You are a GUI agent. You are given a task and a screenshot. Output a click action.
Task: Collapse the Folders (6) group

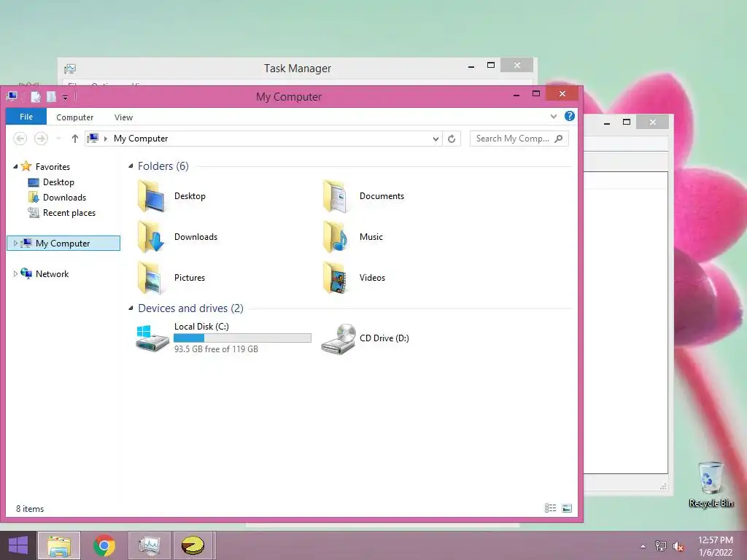(131, 166)
